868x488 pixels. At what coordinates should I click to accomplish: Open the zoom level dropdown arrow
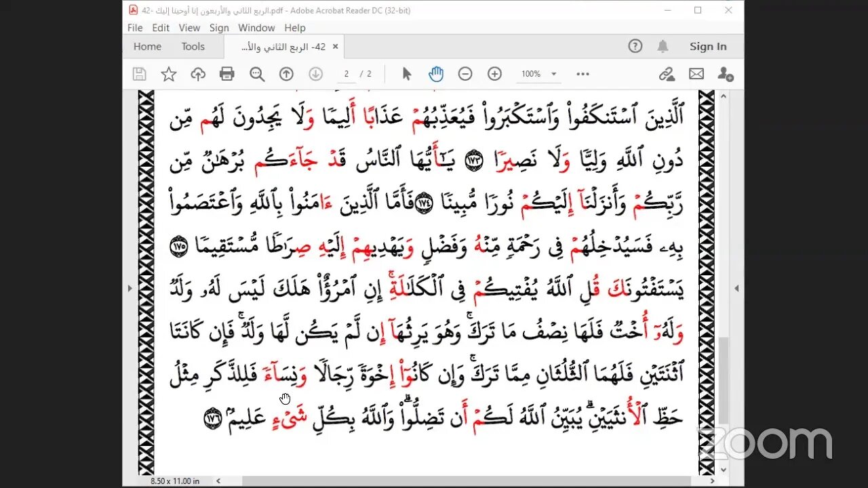[554, 74]
